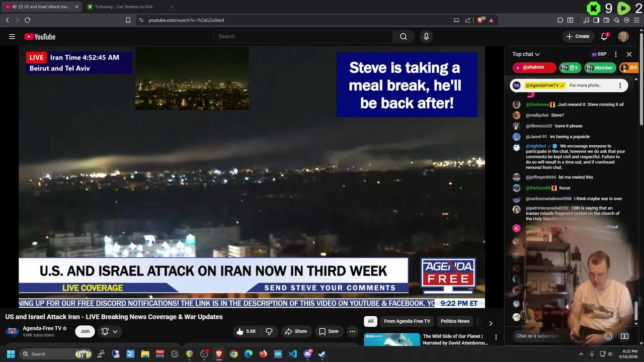The height and width of the screenshot is (362, 644).
Task: Show next category chips arrow
Action: pos(491,323)
